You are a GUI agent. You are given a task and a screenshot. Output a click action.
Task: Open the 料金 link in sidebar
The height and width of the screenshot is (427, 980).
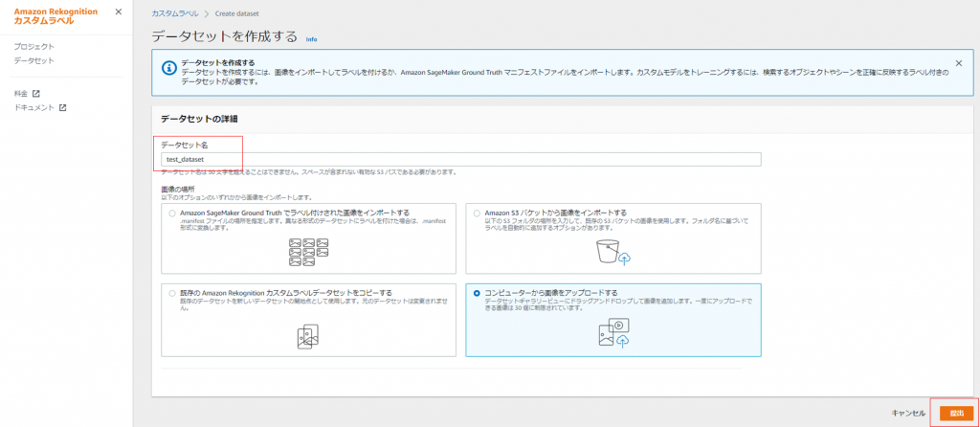coord(21,94)
